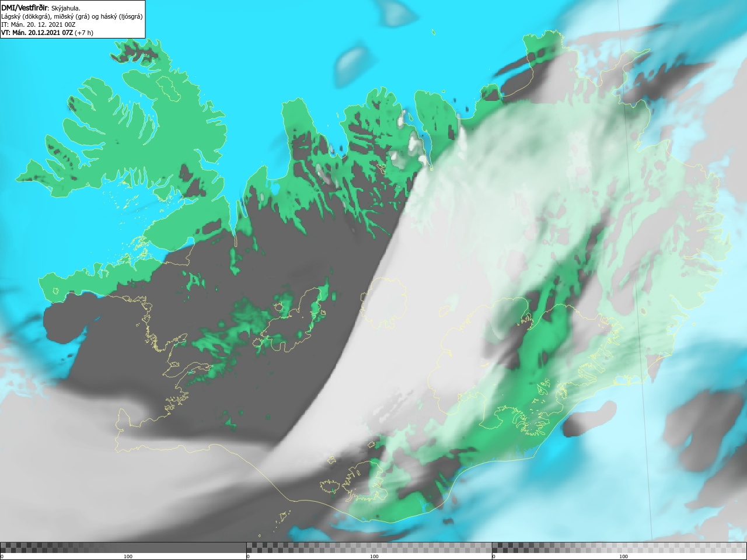Click the low cloud dark grey colour scale
Screen dimensions: 747x560
123,547
